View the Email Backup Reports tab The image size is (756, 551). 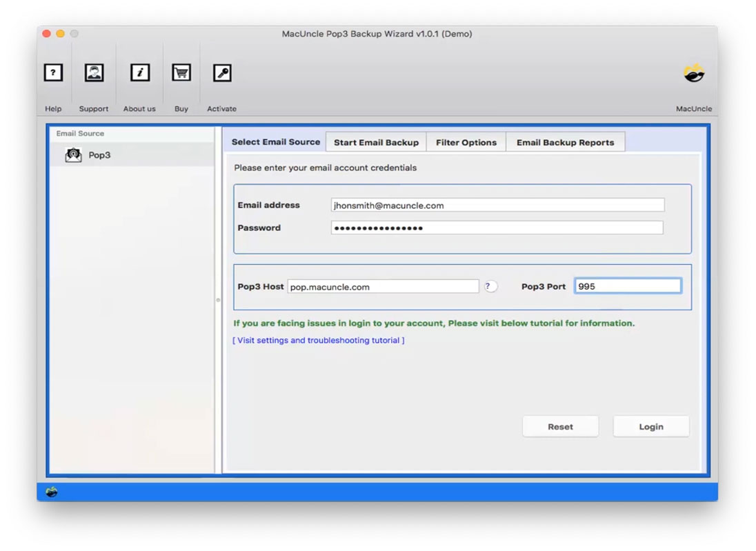(x=566, y=142)
